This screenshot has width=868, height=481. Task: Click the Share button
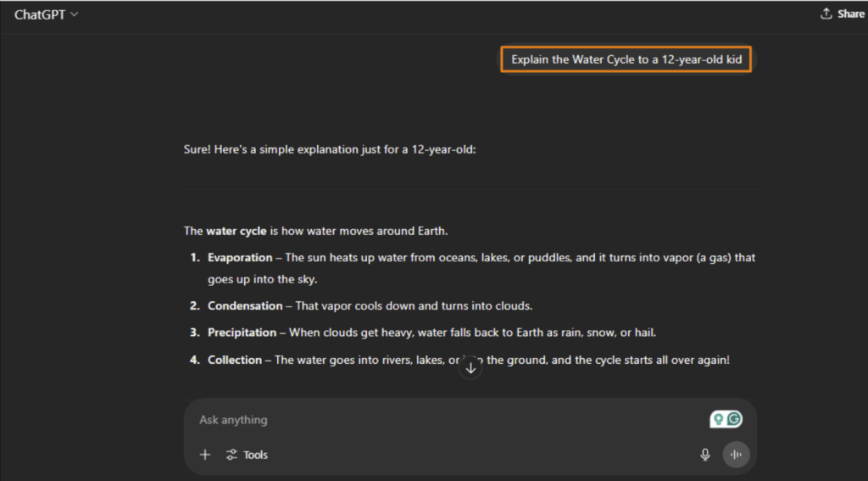[x=843, y=14]
